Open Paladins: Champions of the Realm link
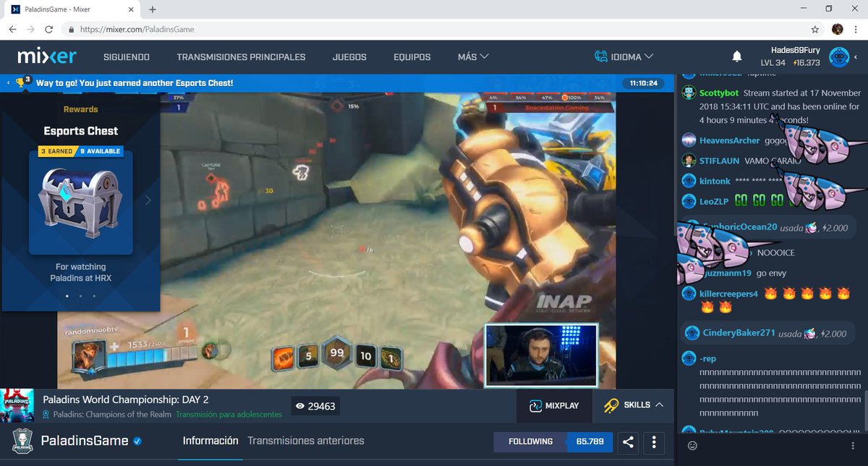 (112, 415)
